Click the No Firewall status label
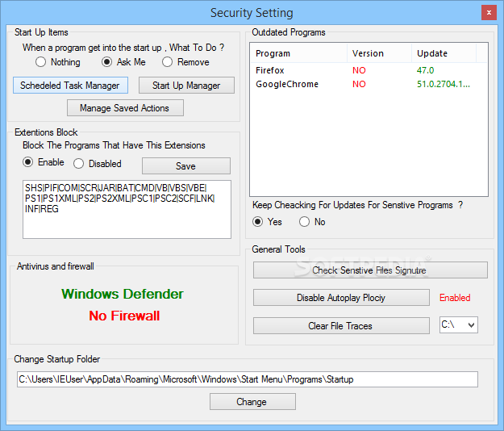This screenshot has width=504, height=431. [x=124, y=316]
